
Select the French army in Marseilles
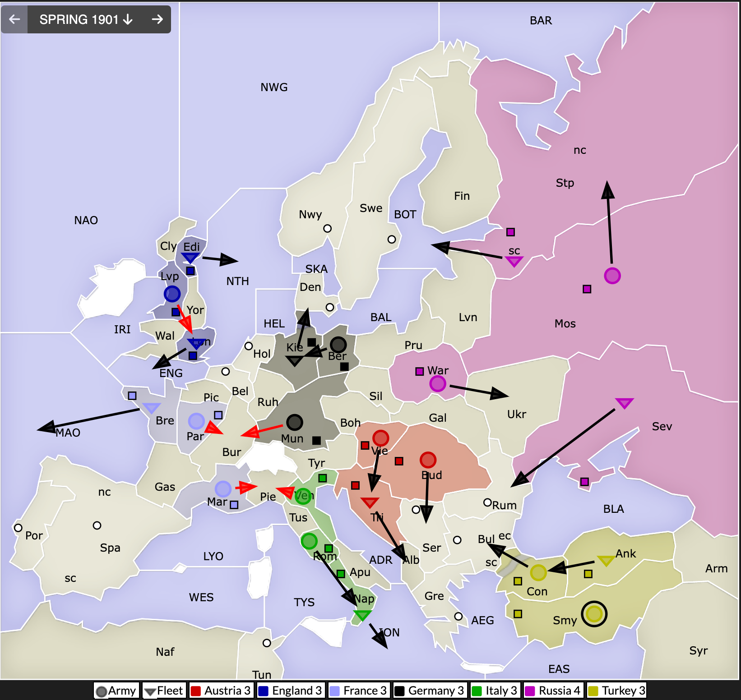coord(223,488)
